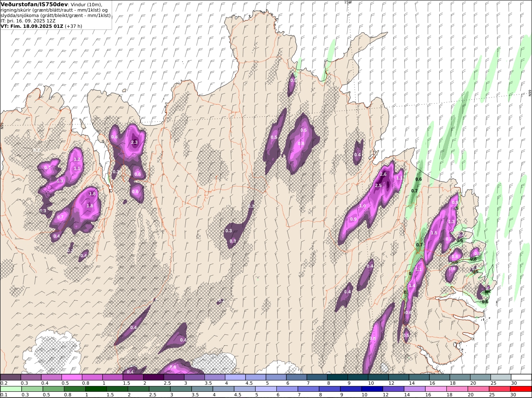532x398 pixels.
Task: Click the Vindur (10m) text in header
Action: coord(86,4)
